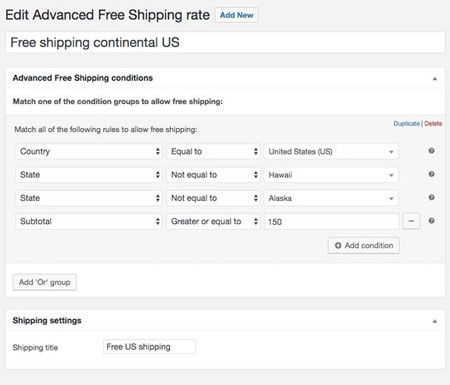Click the Add New button
The image size is (450, 385).
pyautogui.click(x=237, y=15)
